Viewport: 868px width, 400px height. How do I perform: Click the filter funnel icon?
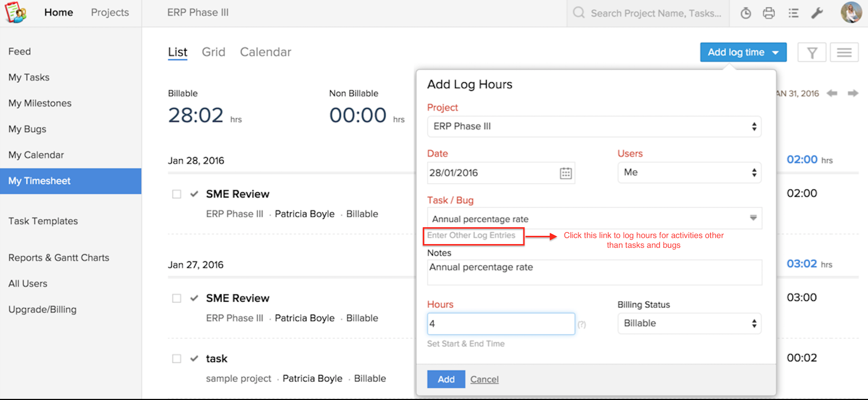click(812, 52)
